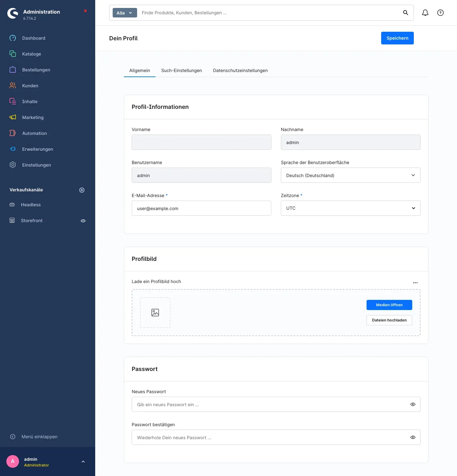The image size is (457, 476).
Task: Click the Vorname input field
Action: [202, 142]
